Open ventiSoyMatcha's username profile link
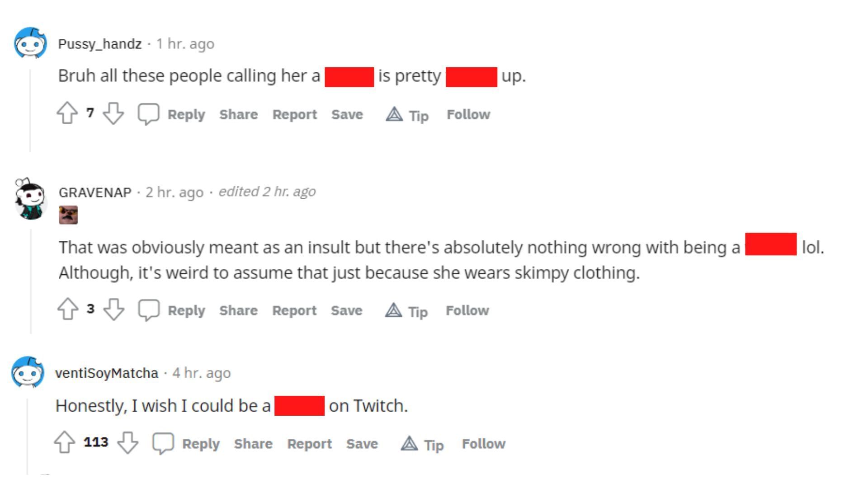Image resolution: width=868 pixels, height=488 pixels. pyautogui.click(x=107, y=373)
